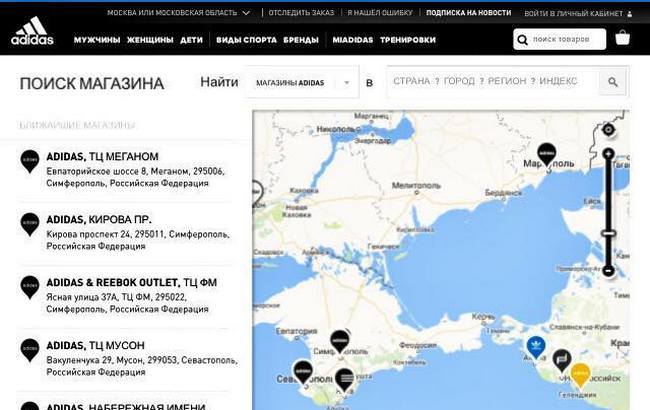Click the ПОДПИСКА НА НОВОСТИ link
Screen dimensions: 650x410
468,13
